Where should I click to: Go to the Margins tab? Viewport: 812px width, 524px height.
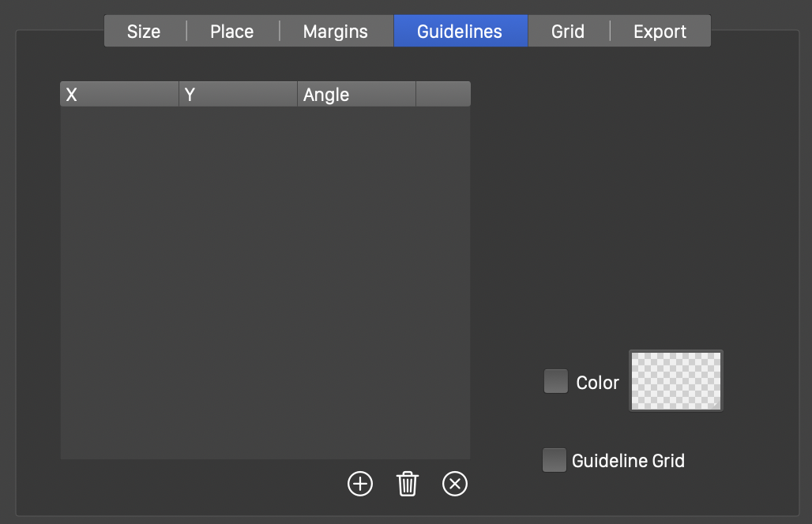point(336,32)
